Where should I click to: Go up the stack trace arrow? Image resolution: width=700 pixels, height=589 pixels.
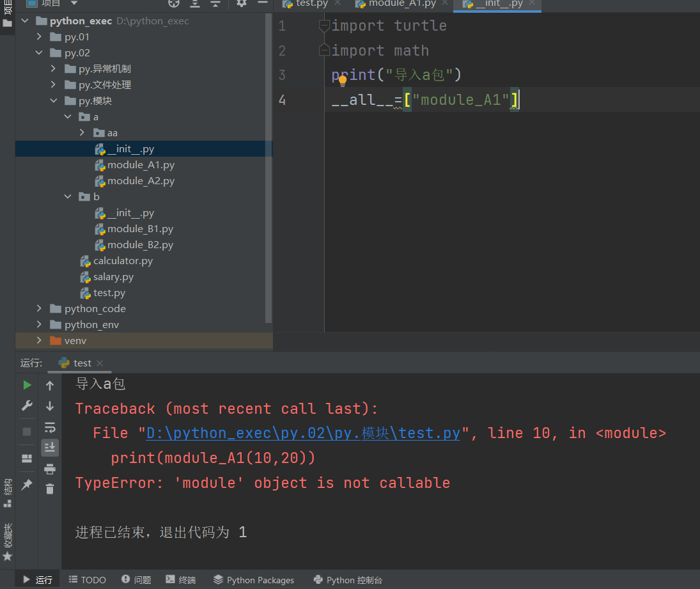coord(50,386)
